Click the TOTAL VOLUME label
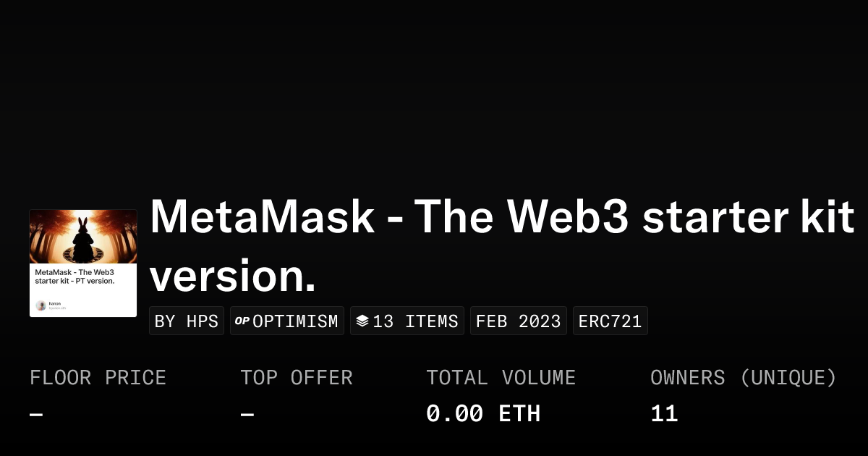Viewport: 868px width, 456px height. pos(501,378)
